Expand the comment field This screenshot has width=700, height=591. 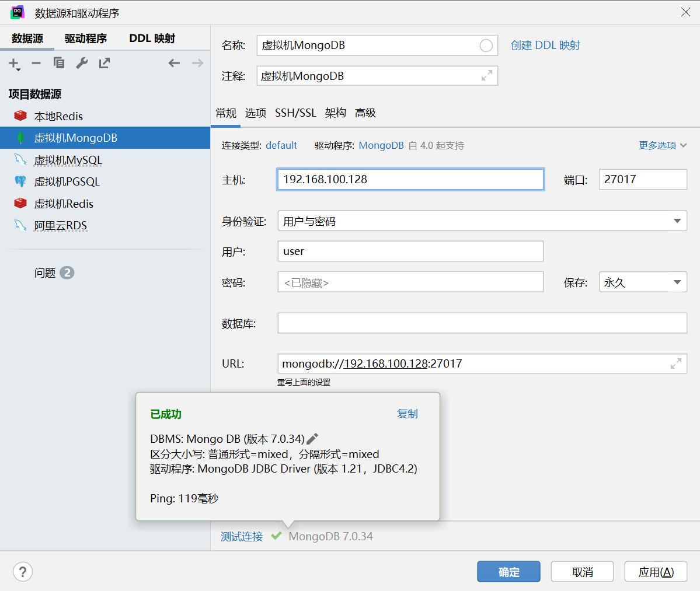[486, 75]
